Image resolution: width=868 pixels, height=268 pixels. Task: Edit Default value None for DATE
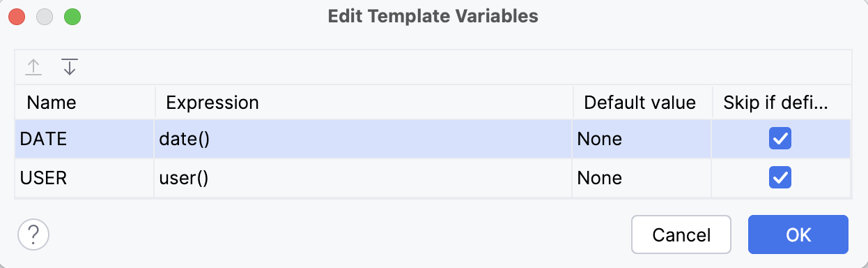click(642, 139)
